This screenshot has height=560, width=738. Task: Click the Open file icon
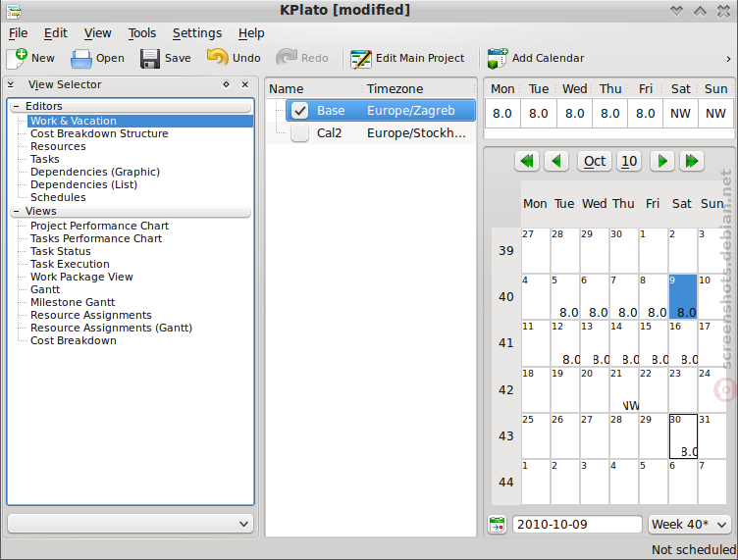click(80, 59)
